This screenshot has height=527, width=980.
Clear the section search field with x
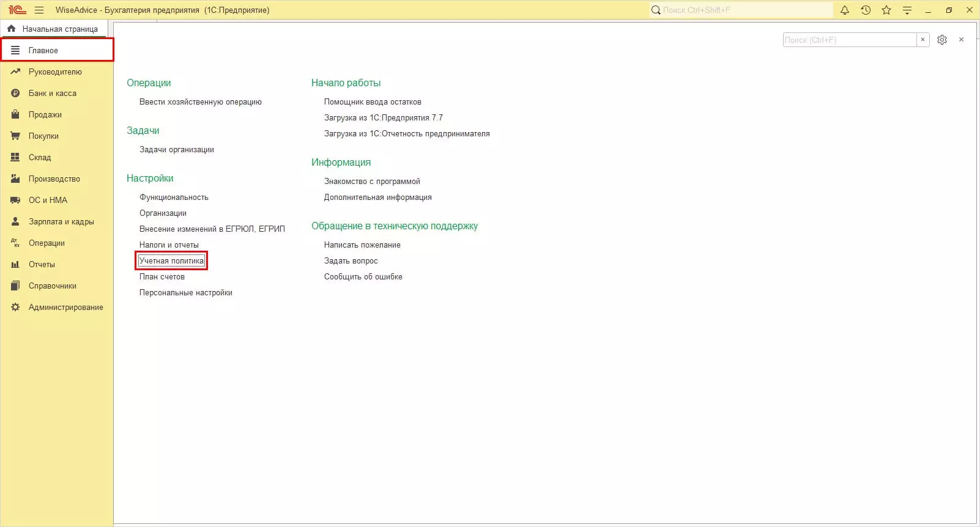(922, 40)
